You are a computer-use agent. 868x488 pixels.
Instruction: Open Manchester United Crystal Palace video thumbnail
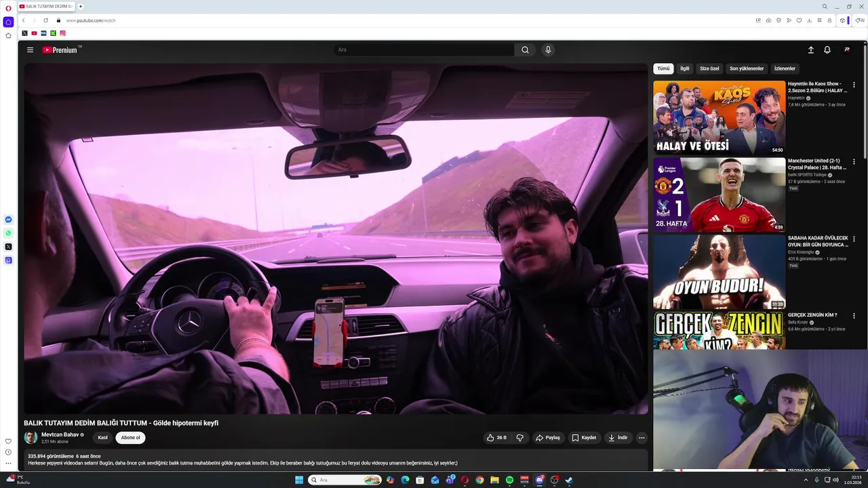click(719, 195)
